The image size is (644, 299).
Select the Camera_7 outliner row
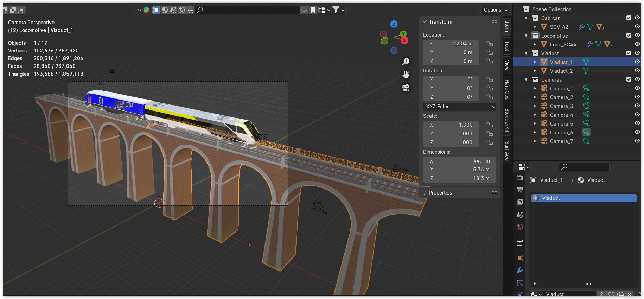[577, 141]
